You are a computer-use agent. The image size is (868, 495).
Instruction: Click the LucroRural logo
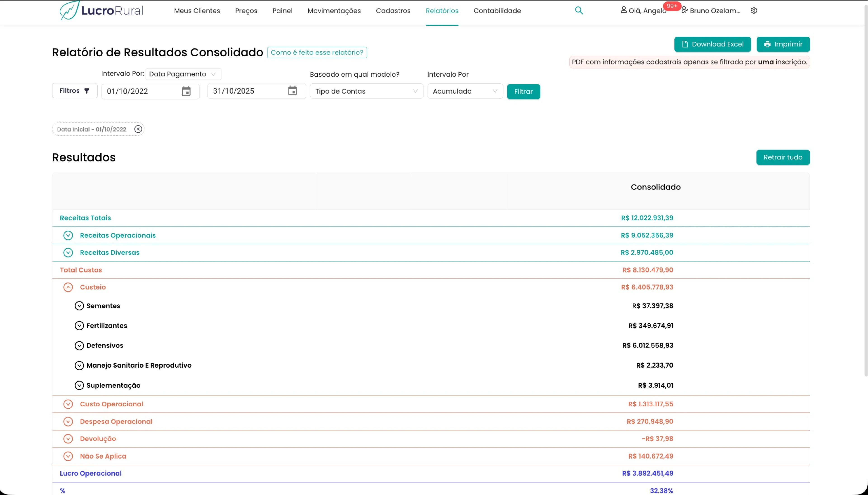[x=101, y=11]
